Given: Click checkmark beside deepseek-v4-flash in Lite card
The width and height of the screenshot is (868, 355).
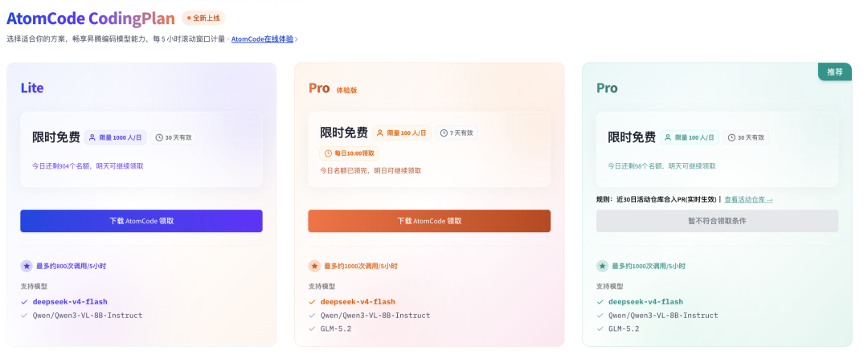Looking at the screenshot, I should (x=24, y=302).
